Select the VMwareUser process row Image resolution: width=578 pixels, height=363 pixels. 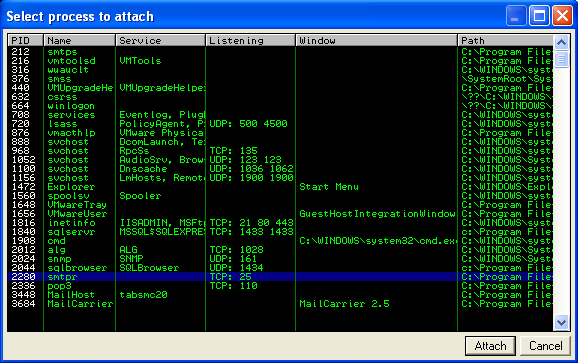point(280,214)
